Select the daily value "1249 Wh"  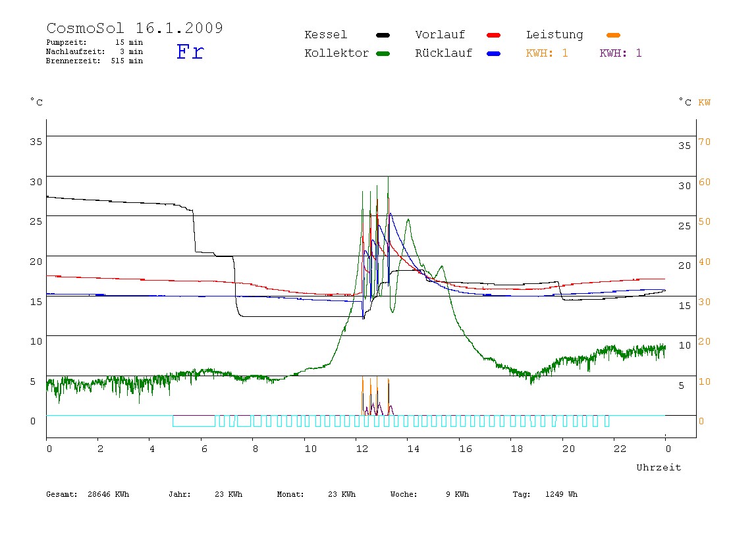pyautogui.click(x=561, y=494)
